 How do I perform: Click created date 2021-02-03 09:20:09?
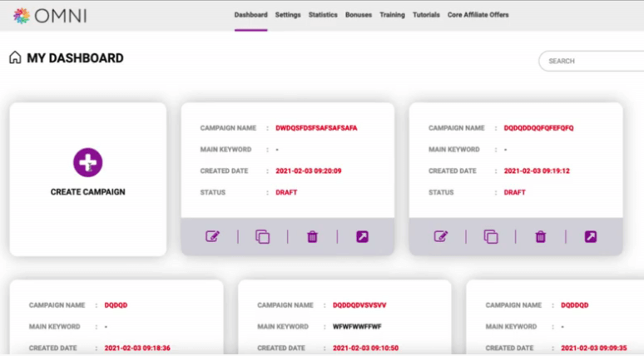tap(309, 171)
